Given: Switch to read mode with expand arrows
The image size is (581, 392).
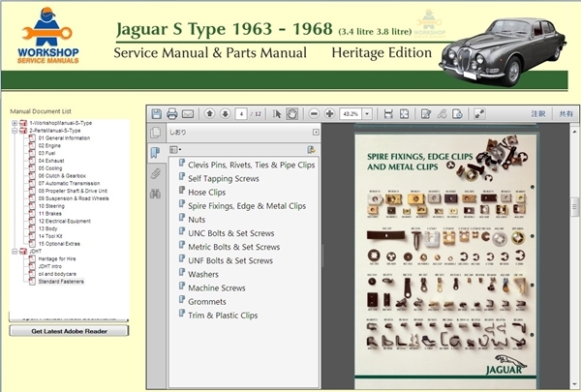Looking at the screenshot, I should pos(479,114).
